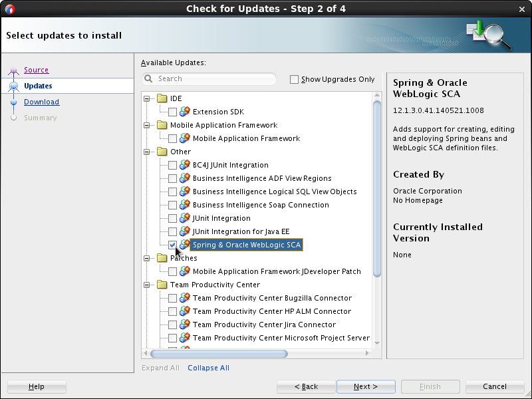The width and height of the screenshot is (532, 399).
Task: Click the Back button
Action: click(306, 386)
